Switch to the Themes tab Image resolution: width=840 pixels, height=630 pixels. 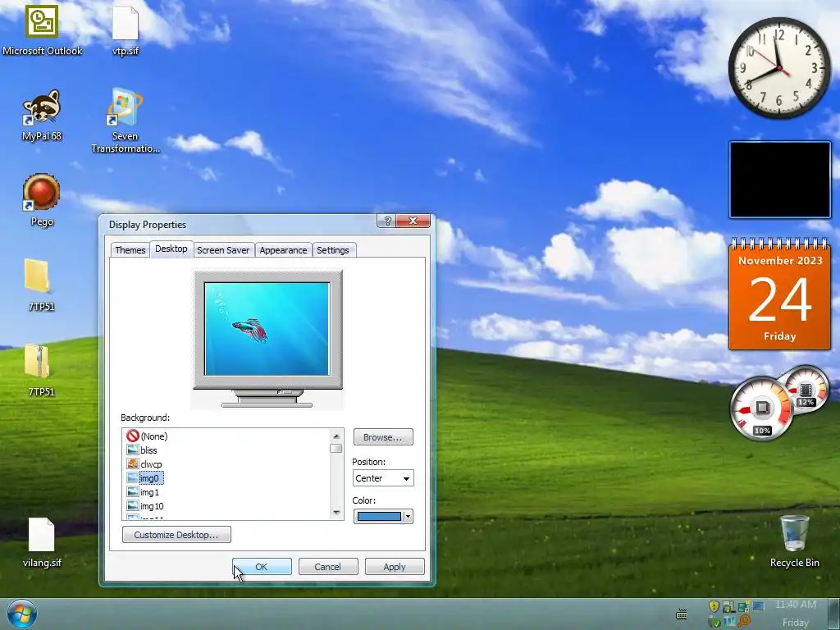[x=130, y=250]
